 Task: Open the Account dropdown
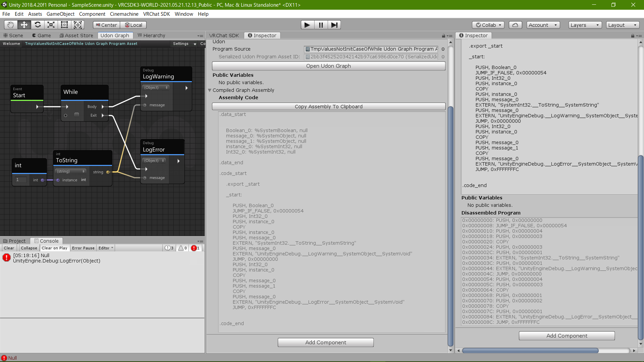542,25
